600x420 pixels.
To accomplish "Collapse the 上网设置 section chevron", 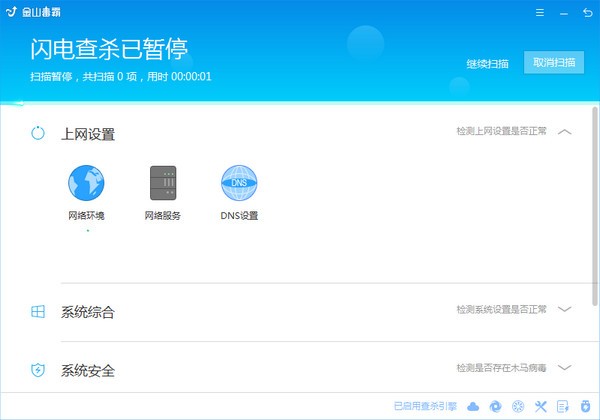I will click(x=564, y=132).
